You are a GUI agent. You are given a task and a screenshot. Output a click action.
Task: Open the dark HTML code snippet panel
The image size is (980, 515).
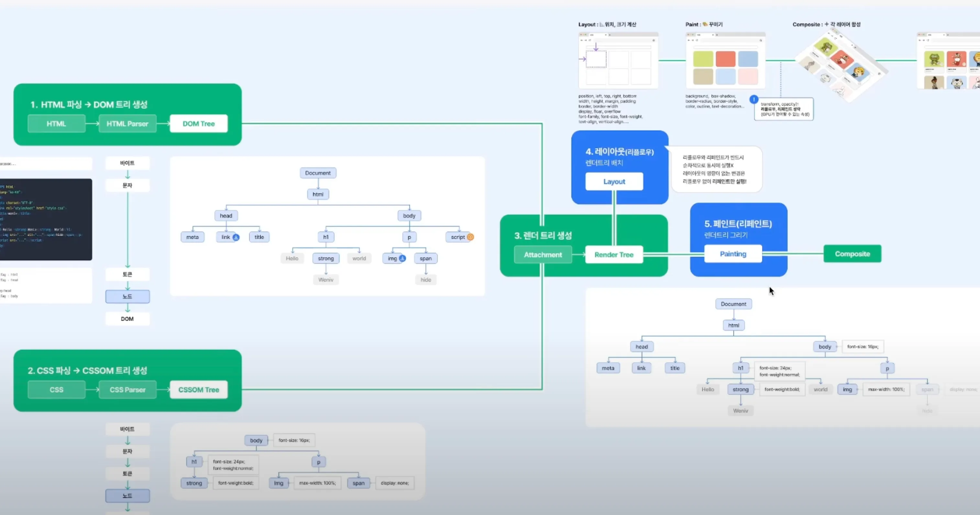click(x=46, y=219)
